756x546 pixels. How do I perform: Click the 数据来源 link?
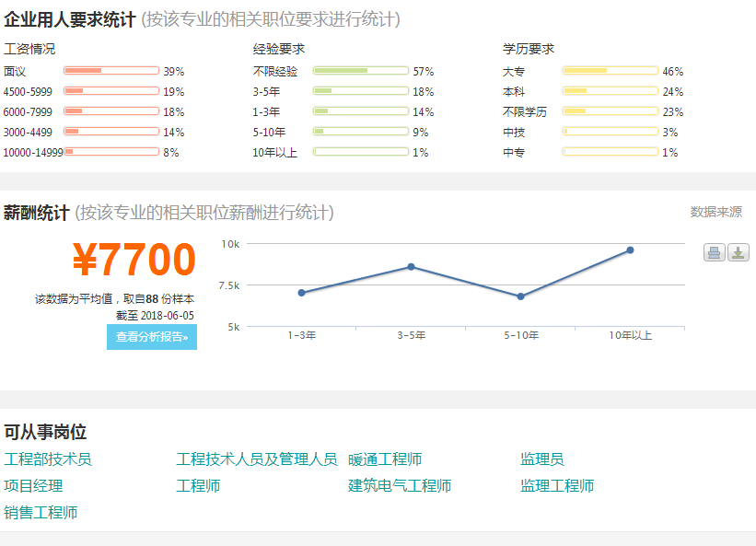click(x=716, y=212)
